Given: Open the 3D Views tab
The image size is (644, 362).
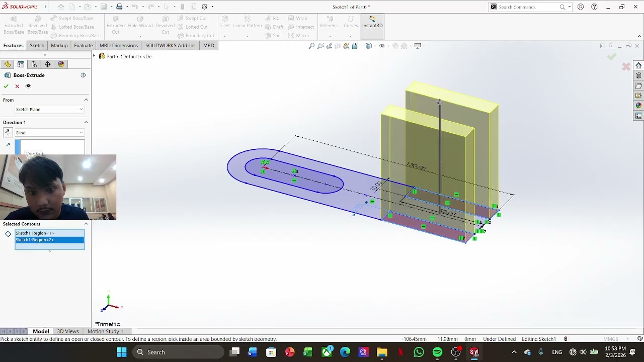Looking at the screenshot, I should (68, 331).
